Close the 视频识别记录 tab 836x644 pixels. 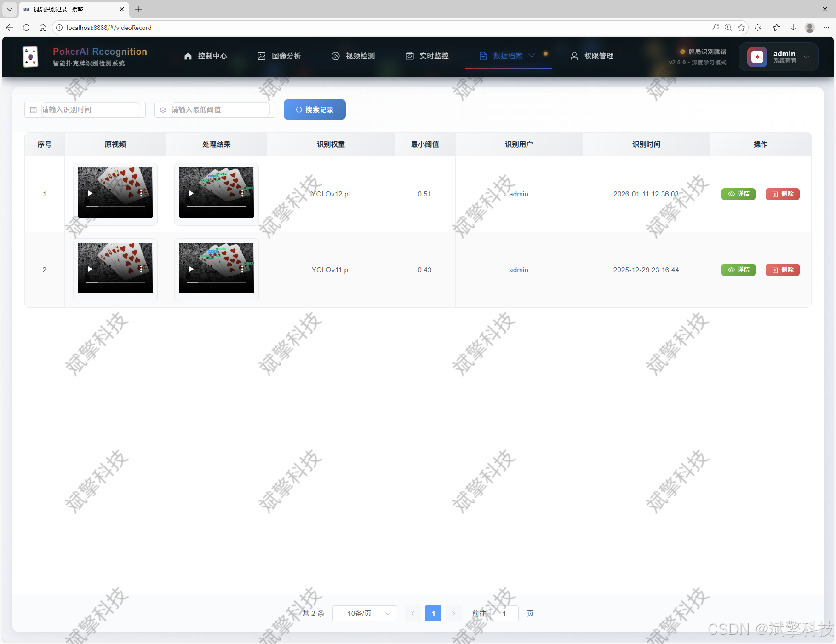click(122, 9)
